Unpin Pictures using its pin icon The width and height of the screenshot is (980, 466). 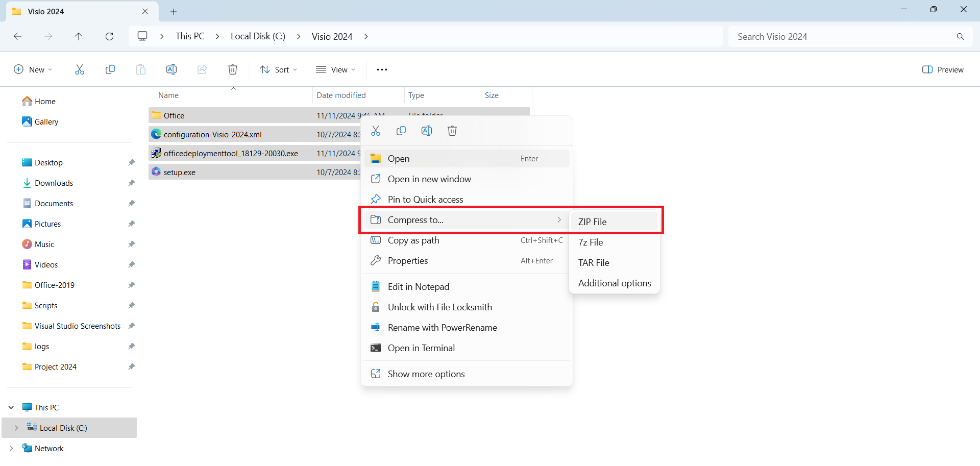pos(131,224)
